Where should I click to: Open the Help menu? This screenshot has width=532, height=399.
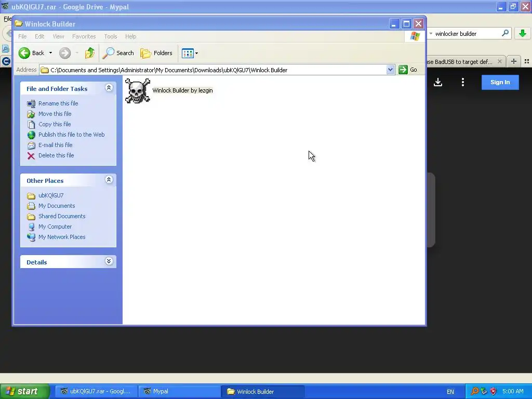(x=130, y=36)
